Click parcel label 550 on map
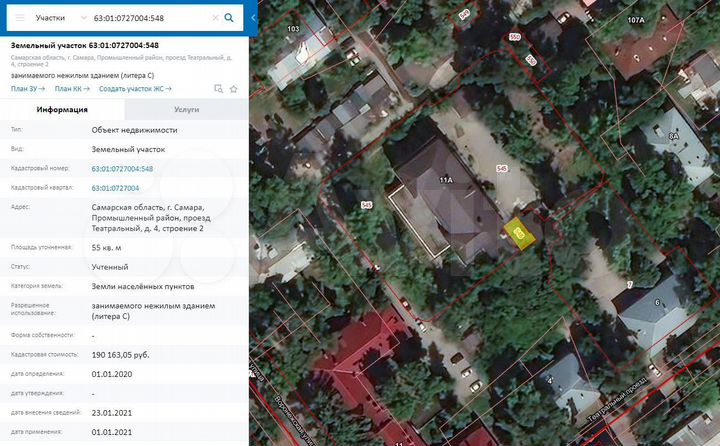The image size is (720, 446). tap(515, 37)
